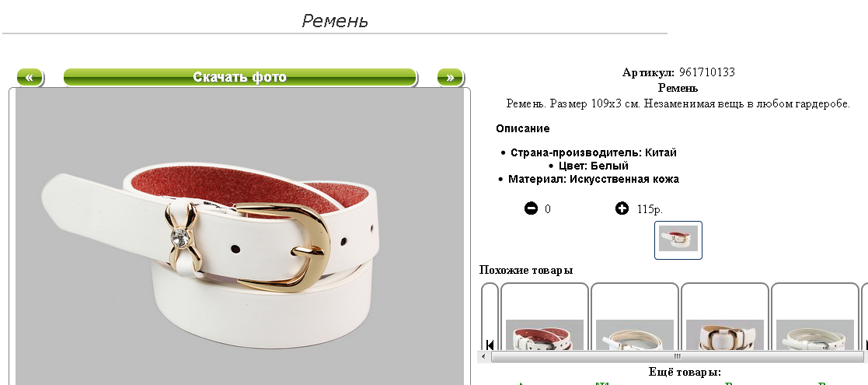Increase quantity with the plus icon
This screenshot has height=385, width=868.
[x=622, y=209]
